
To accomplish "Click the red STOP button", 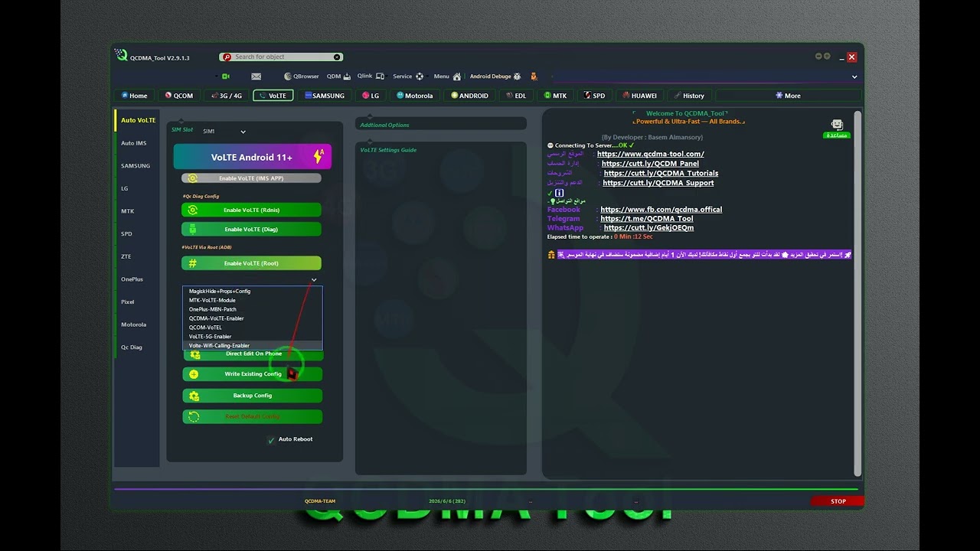I will [838, 501].
